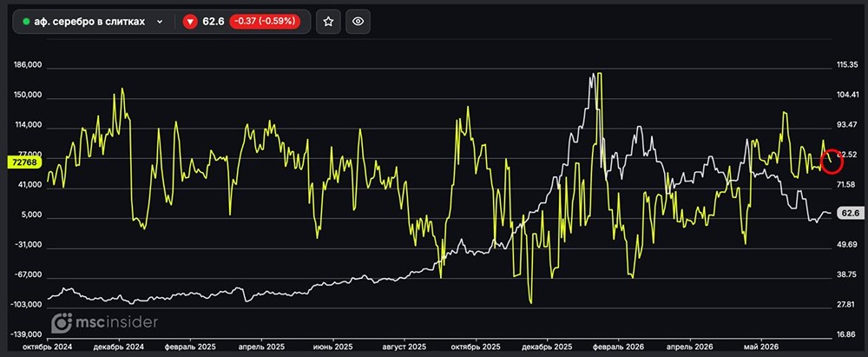
Task: Click the red -0.37 (-0.59%) change badge
Action: point(265,22)
